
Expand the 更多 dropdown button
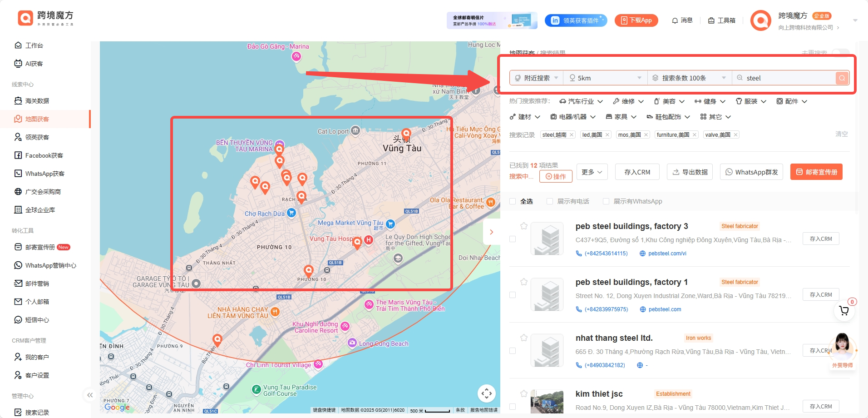coord(592,172)
